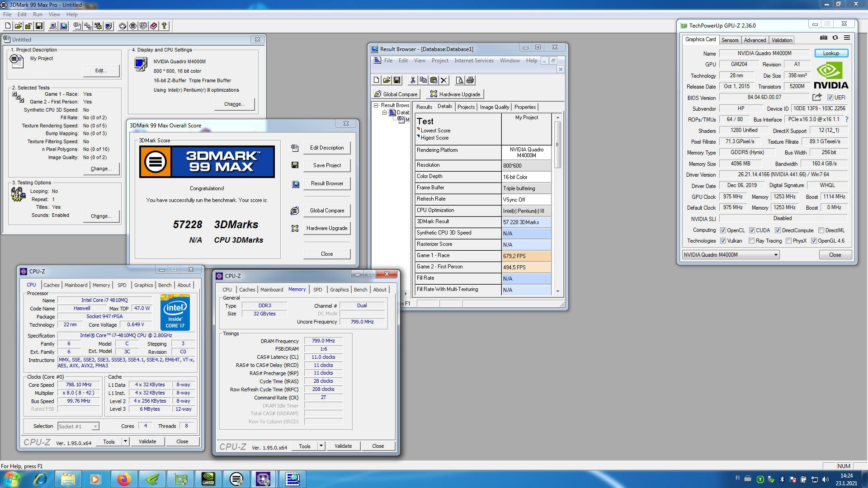The height and width of the screenshot is (488, 868).
Task: Open the GPU-Z hamburger menu icon
Action: [x=847, y=38]
